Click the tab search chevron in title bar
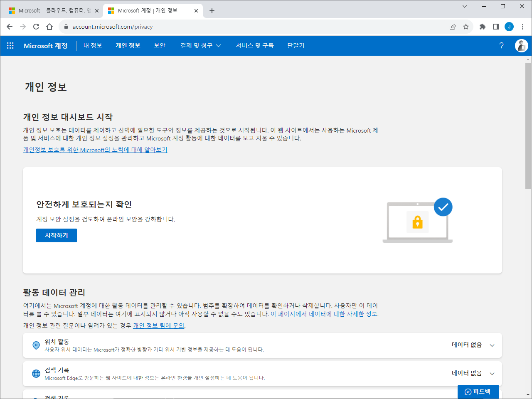Image resolution: width=532 pixels, height=399 pixels. point(465,6)
